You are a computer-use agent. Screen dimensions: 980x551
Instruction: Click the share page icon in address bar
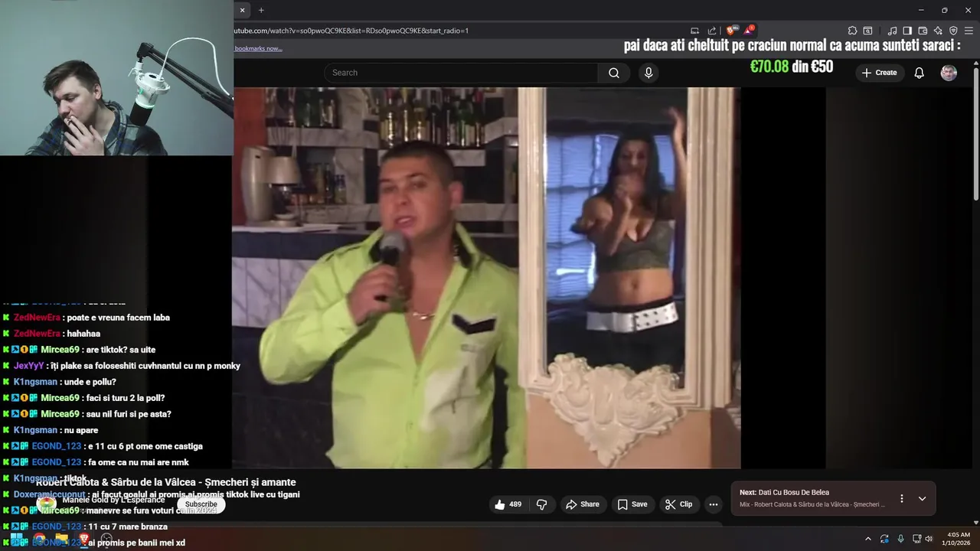click(x=711, y=31)
